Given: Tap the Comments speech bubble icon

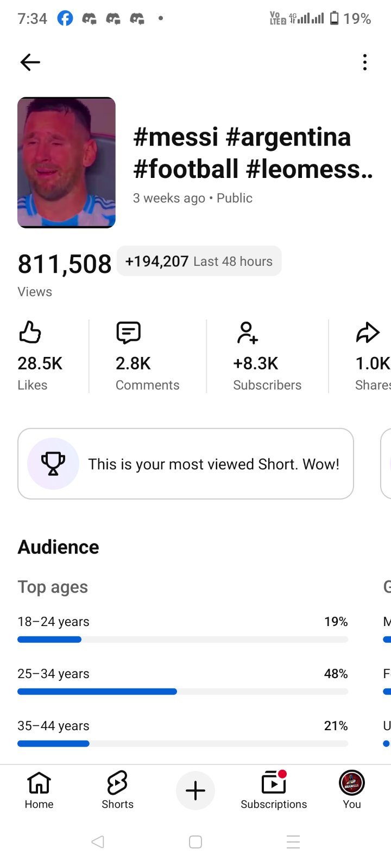Looking at the screenshot, I should [x=129, y=333].
